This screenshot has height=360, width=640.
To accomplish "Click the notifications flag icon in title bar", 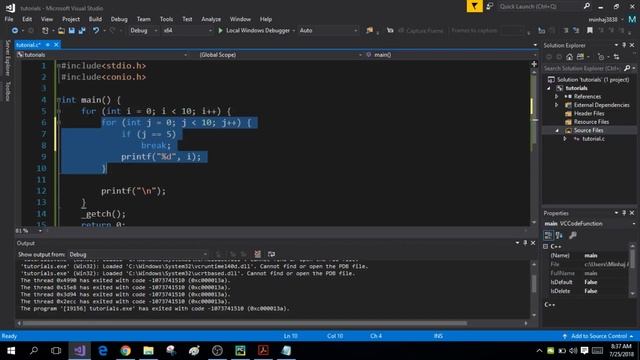I will click(x=474, y=6).
